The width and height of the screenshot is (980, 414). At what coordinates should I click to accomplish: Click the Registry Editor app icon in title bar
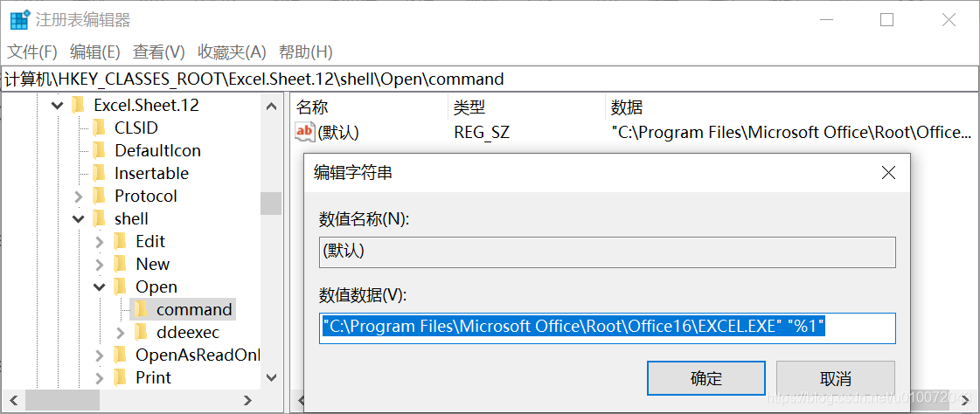tap(19, 19)
